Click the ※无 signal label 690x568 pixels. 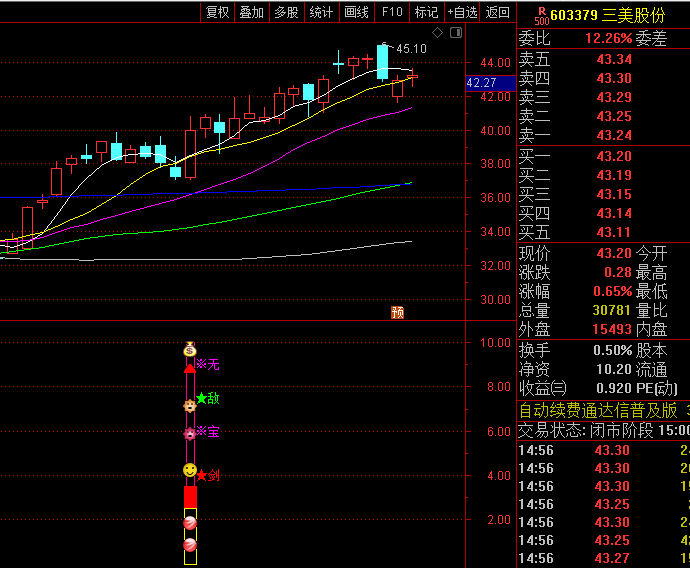click(208, 364)
